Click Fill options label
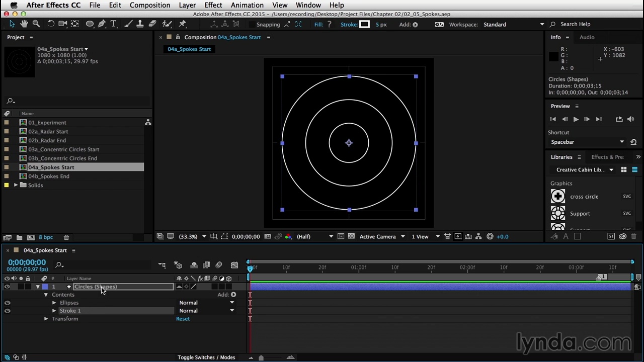The height and width of the screenshot is (362, 644). 318,24
